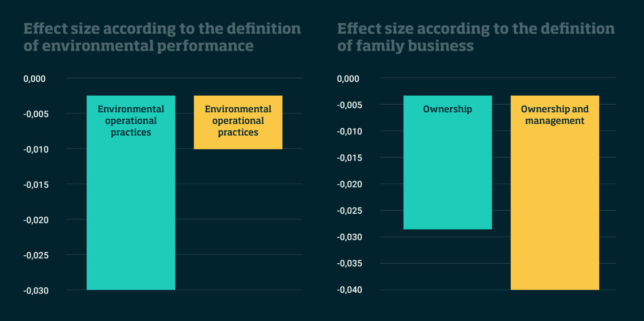Click the "Ownership and management" text label
Image resolution: width=644 pixels, height=321 pixels.
(x=555, y=115)
